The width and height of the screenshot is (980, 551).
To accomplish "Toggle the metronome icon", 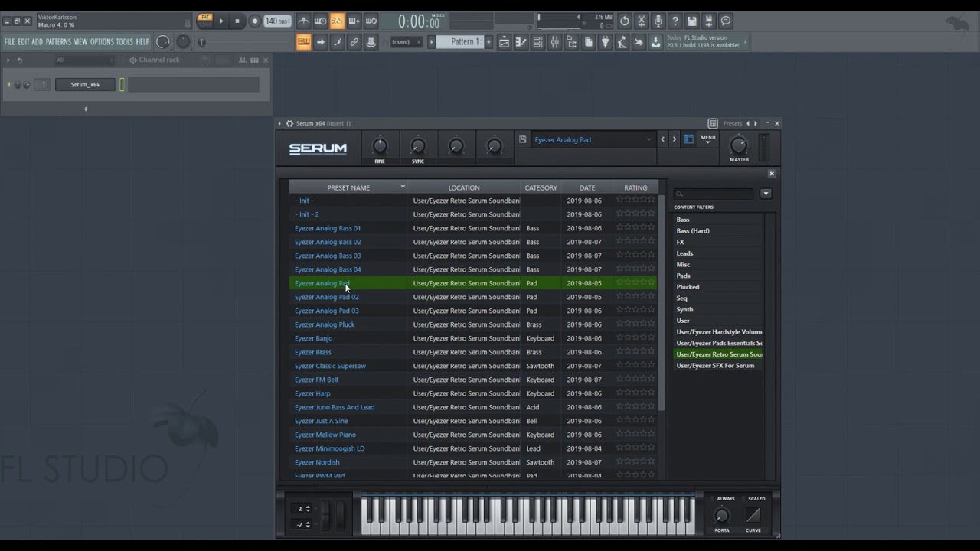I will 304,21.
